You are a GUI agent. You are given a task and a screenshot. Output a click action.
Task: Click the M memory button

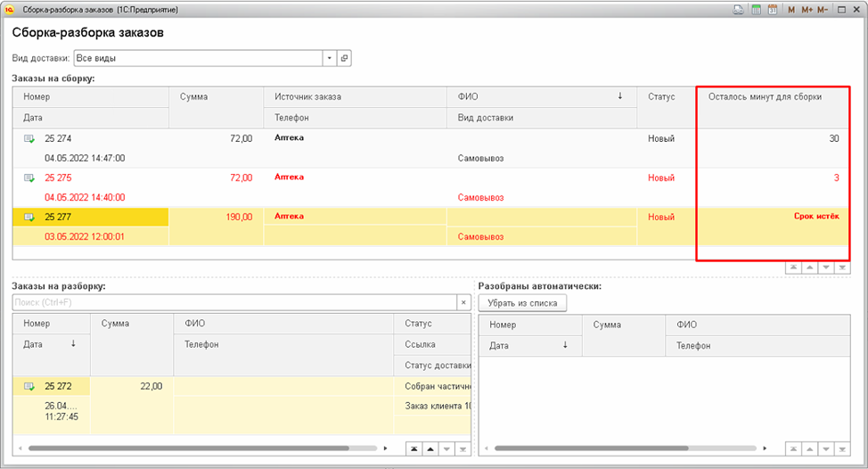click(790, 9)
